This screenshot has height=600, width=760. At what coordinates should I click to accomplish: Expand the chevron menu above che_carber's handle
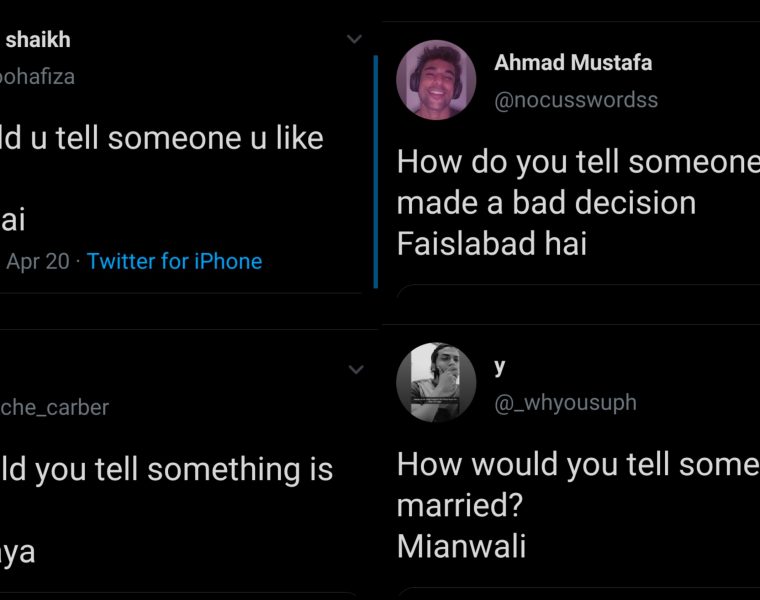(355, 370)
